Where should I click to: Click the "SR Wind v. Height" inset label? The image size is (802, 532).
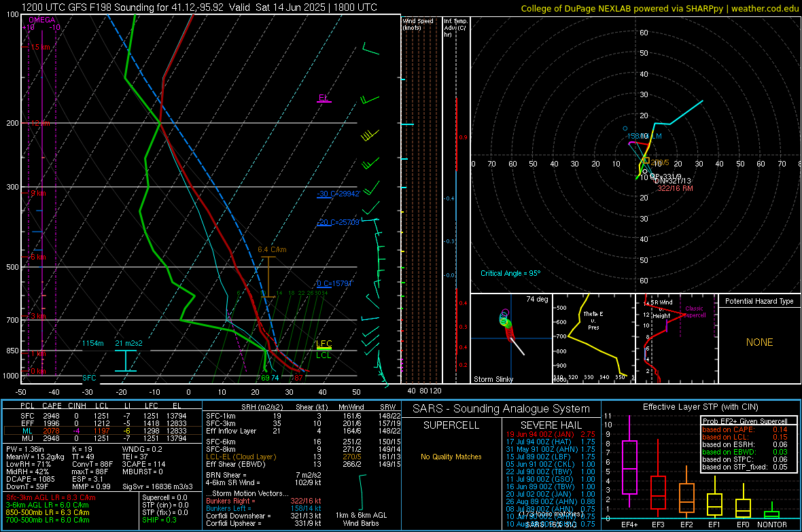[x=661, y=309]
